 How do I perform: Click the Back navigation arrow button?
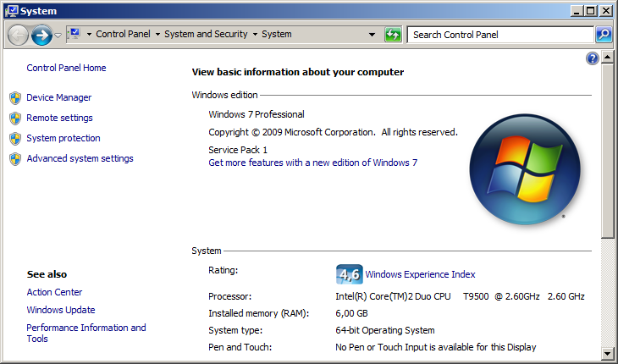point(18,35)
